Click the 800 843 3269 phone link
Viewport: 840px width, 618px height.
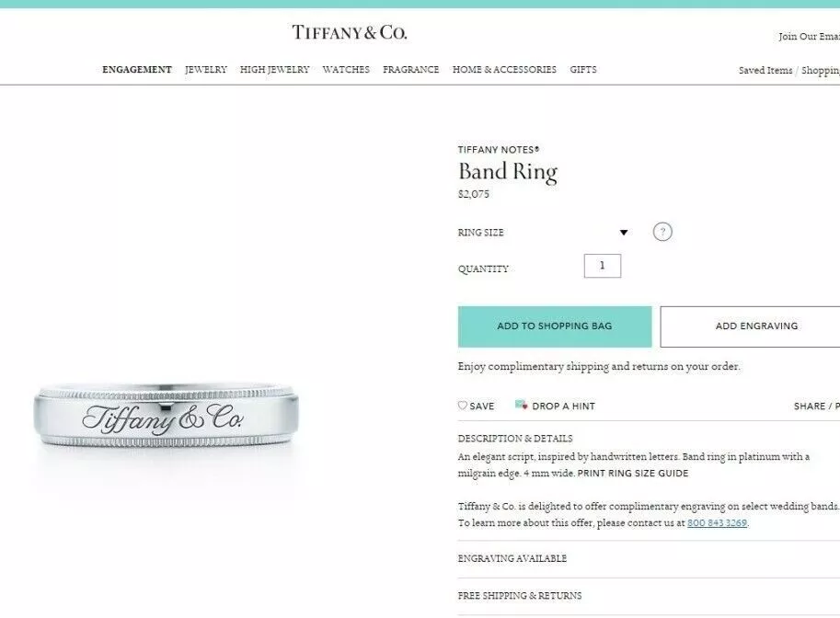(717, 522)
